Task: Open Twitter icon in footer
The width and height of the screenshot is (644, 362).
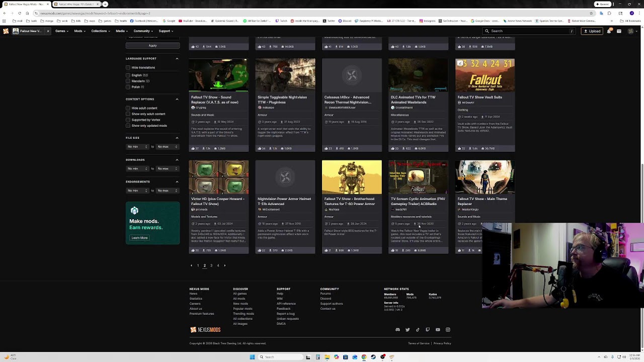Action: 408,330
